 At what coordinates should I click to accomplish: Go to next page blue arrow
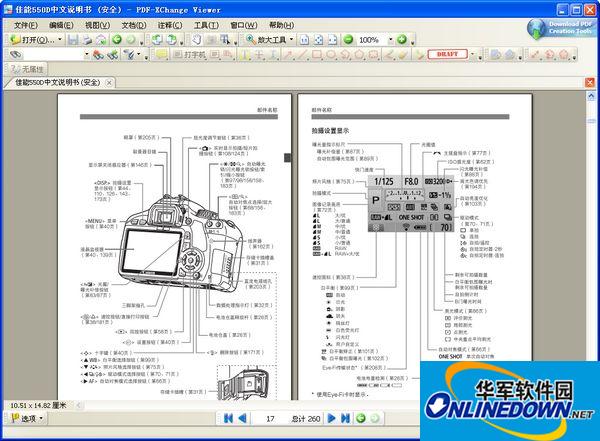pos(332,418)
